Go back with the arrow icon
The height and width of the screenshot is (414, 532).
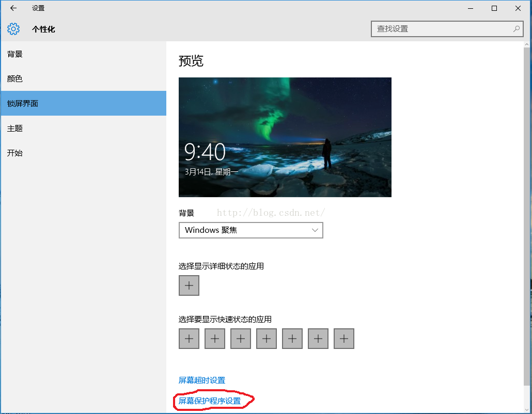pos(13,8)
